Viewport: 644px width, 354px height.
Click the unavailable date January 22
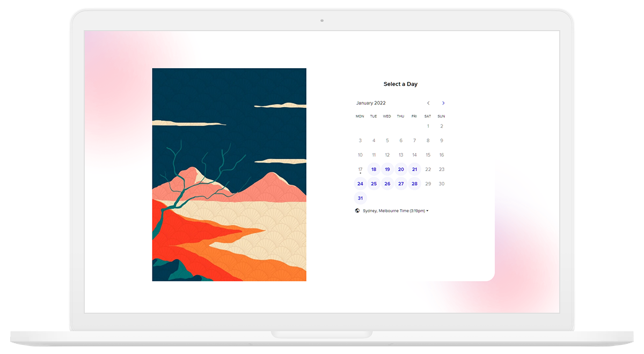[x=428, y=169]
